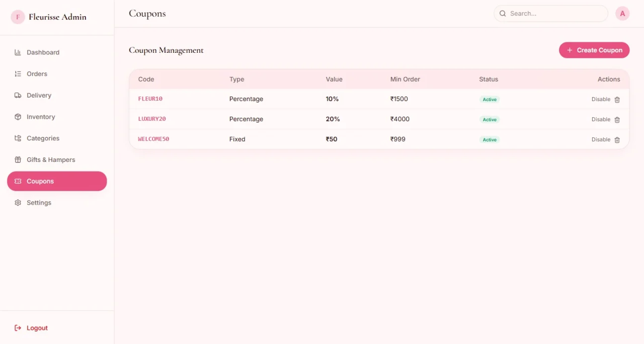Image resolution: width=644 pixels, height=344 pixels.
Task: Click the Code column header
Action: pyautogui.click(x=146, y=79)
